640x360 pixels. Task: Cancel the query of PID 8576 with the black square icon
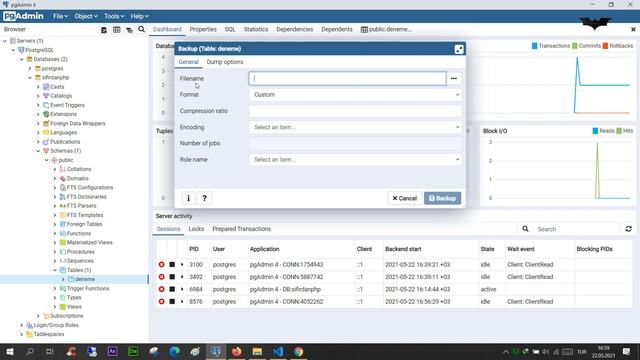point(172,302)
